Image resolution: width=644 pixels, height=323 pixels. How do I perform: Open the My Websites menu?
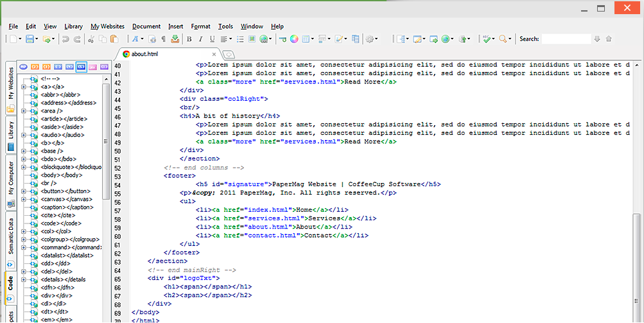[108, 26]
